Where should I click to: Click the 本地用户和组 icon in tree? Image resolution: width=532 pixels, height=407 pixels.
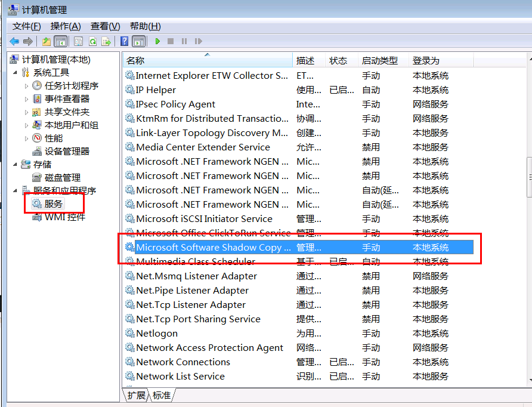tap(36, 125)
